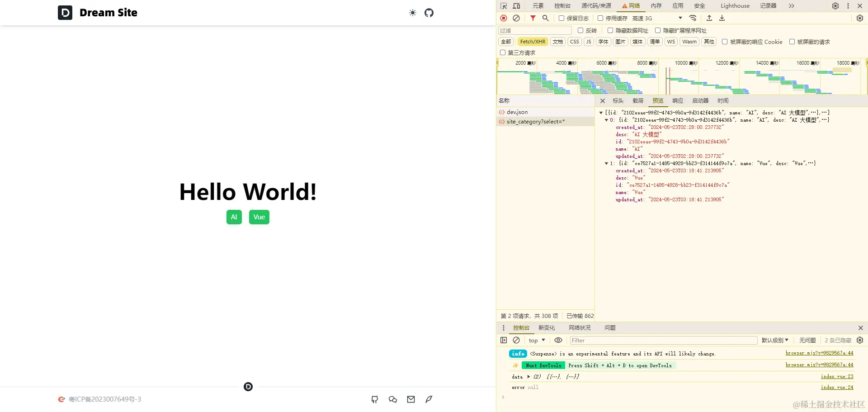Open the Lighthouse panel tab

pyautogui.click(x=735, y=6)
